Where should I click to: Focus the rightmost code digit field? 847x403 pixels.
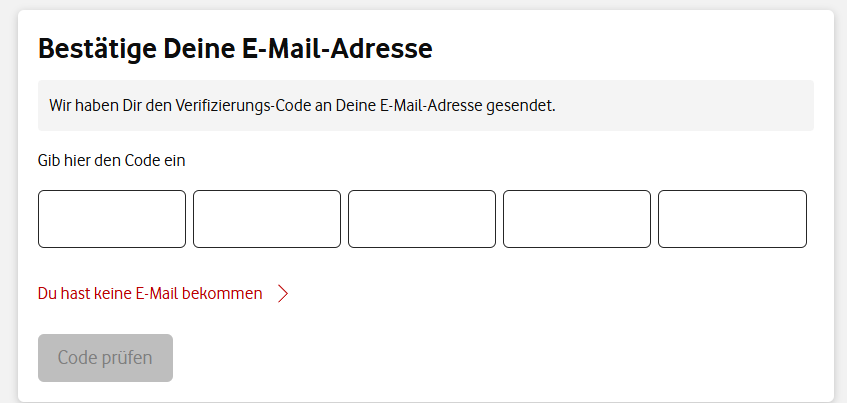732,219
